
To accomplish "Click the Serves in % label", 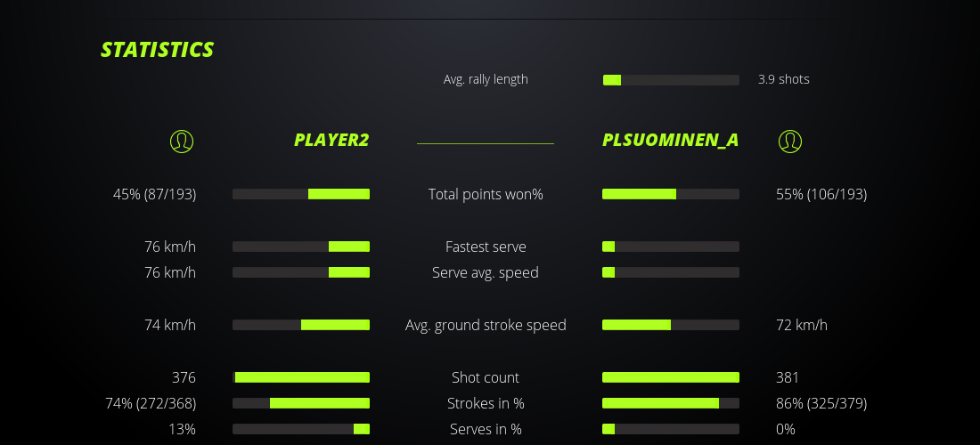I will [x=486, y=429].
